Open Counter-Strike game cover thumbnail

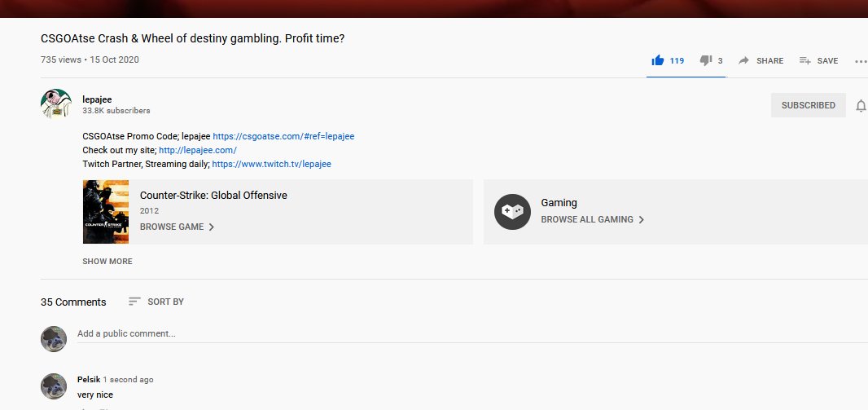106,212
